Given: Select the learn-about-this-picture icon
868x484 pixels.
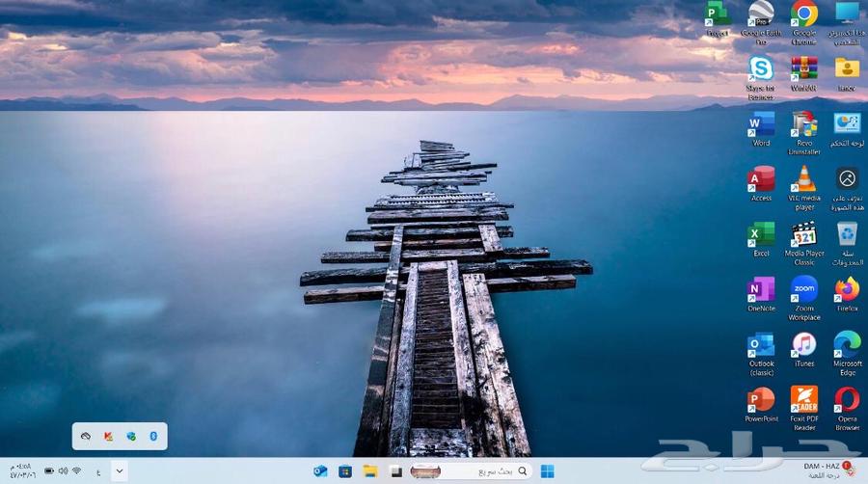Looking at the screenshot, I should tap(847, 189).
